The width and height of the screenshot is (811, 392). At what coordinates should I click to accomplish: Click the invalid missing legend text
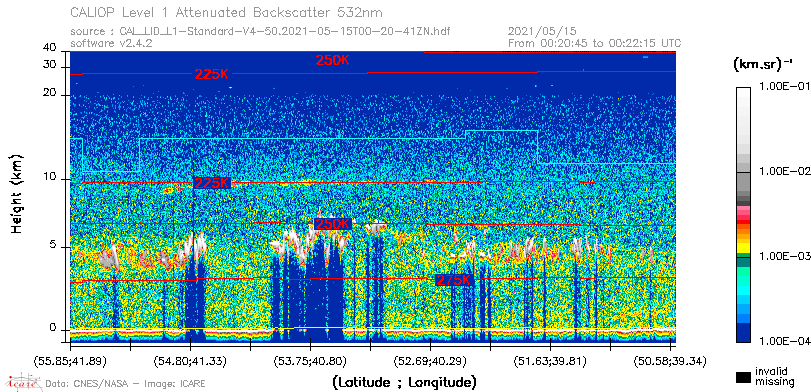774,376
